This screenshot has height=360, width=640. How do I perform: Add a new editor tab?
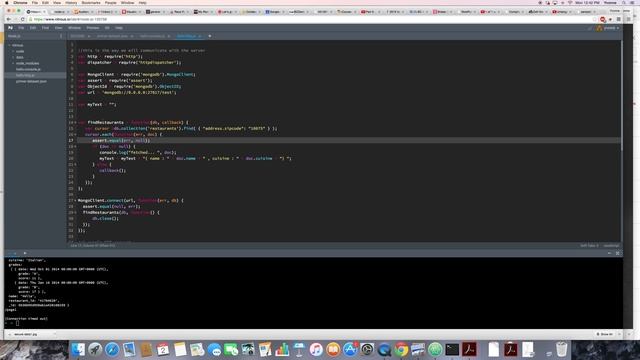(210, 36)
